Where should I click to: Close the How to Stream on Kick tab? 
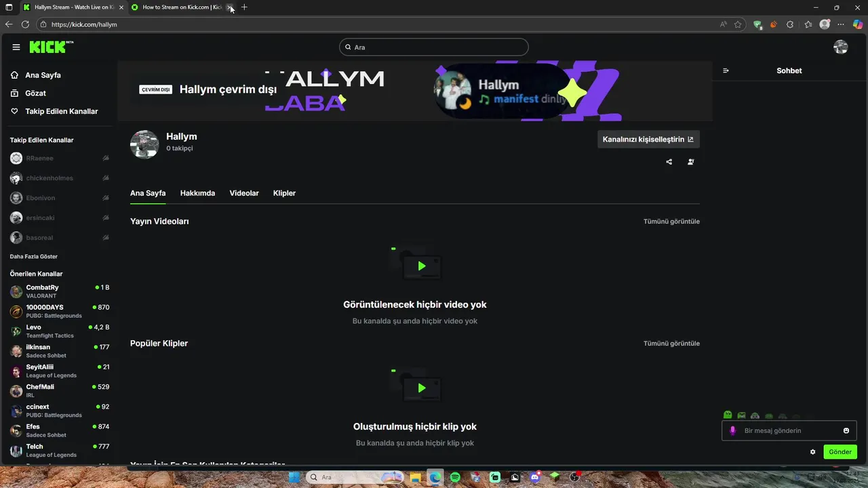pos(230,7)
